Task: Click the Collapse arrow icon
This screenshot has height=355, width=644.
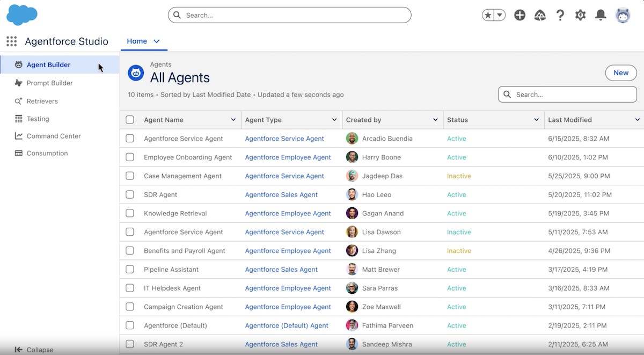Action: point(19,350)
